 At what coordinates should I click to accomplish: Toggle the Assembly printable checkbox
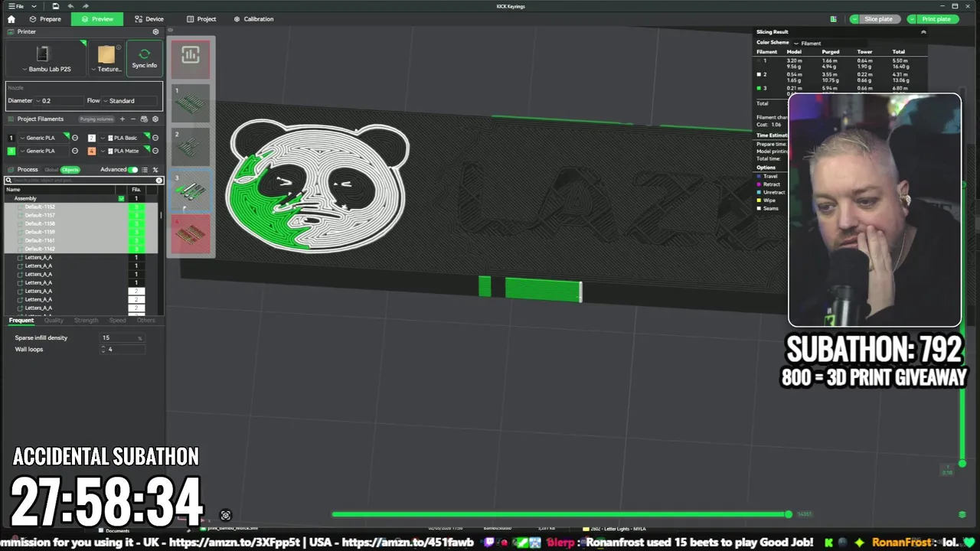pyautogui.click(x=121, y=198)
